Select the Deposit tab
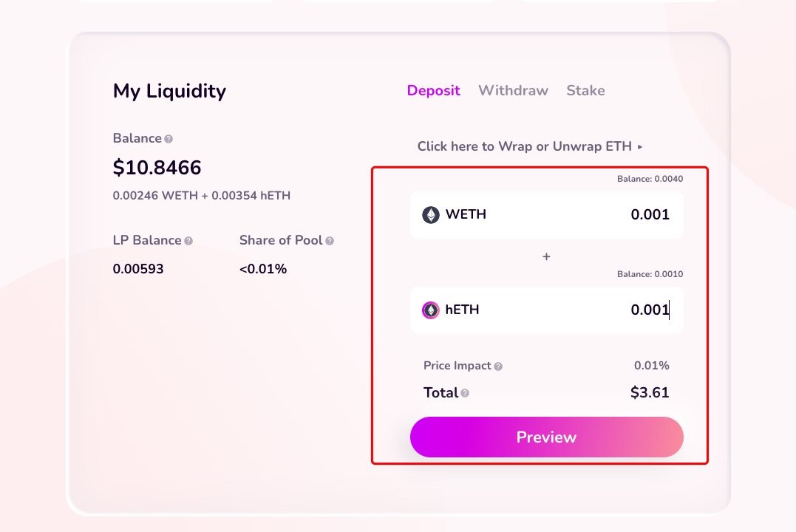Image resolution: width=796 pixels, height=532 pixels. [433, 90]
